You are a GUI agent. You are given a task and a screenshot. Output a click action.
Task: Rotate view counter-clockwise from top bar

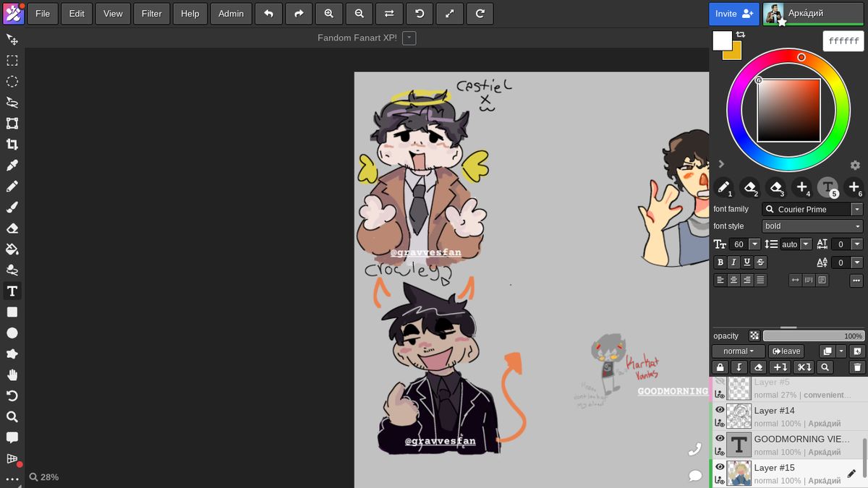[420, 13]
